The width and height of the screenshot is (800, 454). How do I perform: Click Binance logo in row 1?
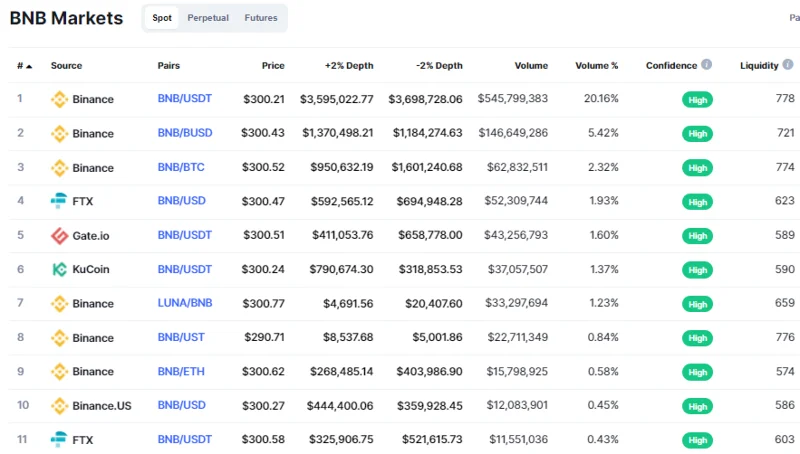pyautogui.click(x=59, y=99)
